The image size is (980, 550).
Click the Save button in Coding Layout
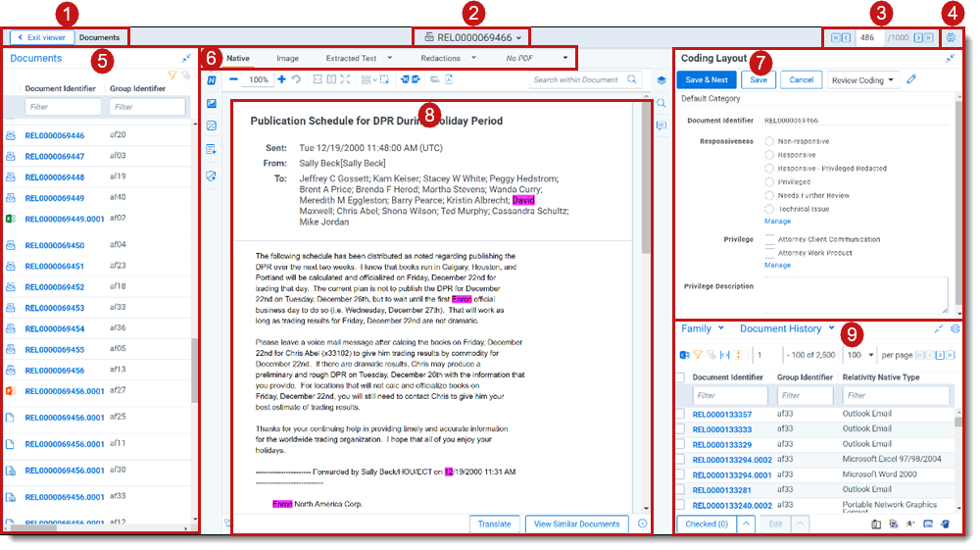(759, 79)
